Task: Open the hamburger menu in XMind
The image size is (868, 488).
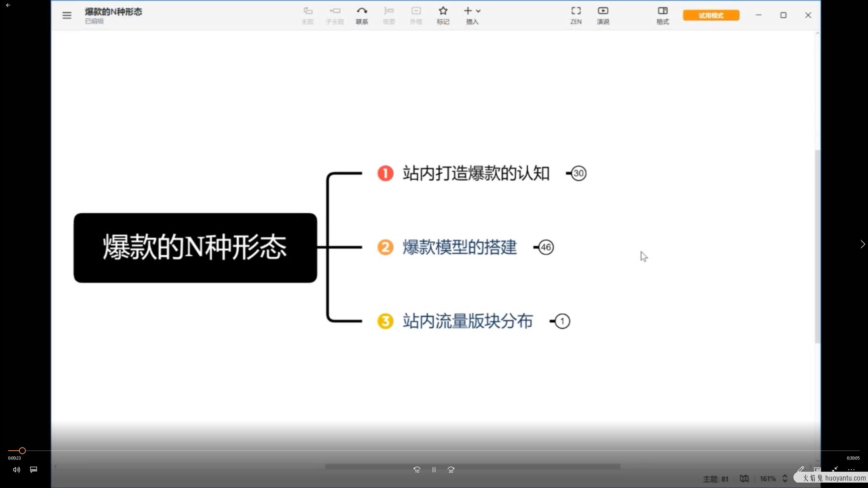Action: click(67, 15)
